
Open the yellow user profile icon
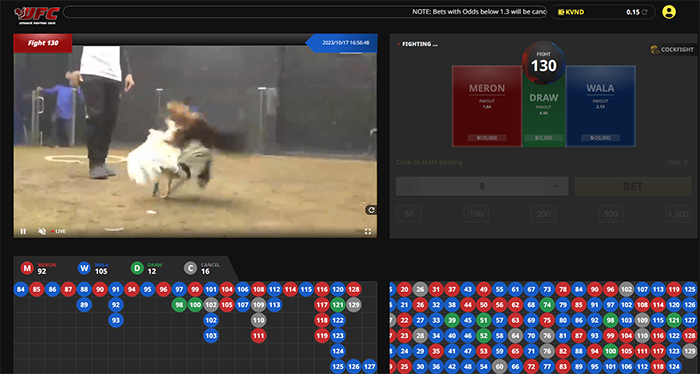(669, 12)
